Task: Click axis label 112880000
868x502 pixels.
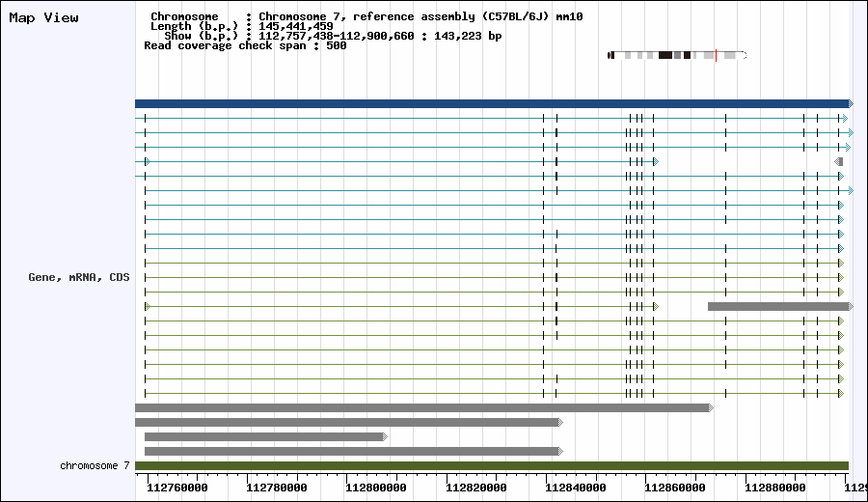Action: coord(775,488)
